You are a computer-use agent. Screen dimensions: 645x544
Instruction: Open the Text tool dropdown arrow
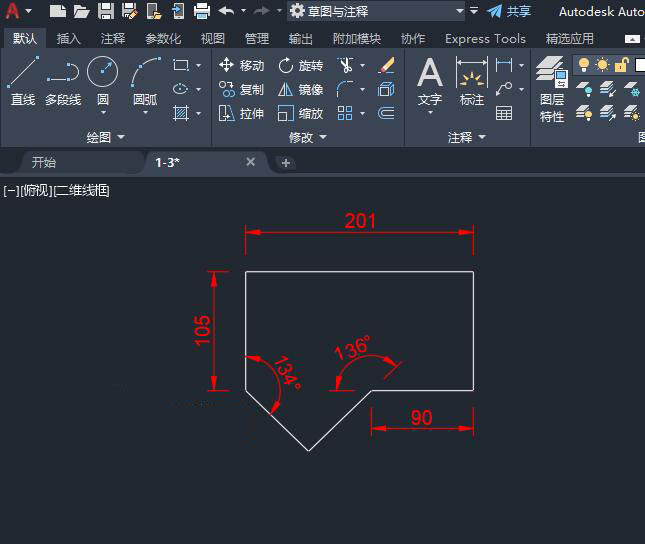tap(430, 112)
